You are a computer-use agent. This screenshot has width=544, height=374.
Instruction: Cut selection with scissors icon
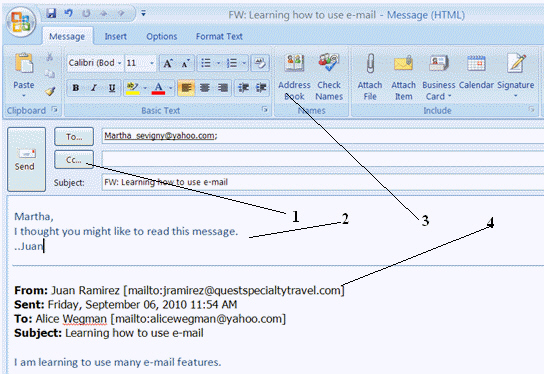(x=50, y=57)
